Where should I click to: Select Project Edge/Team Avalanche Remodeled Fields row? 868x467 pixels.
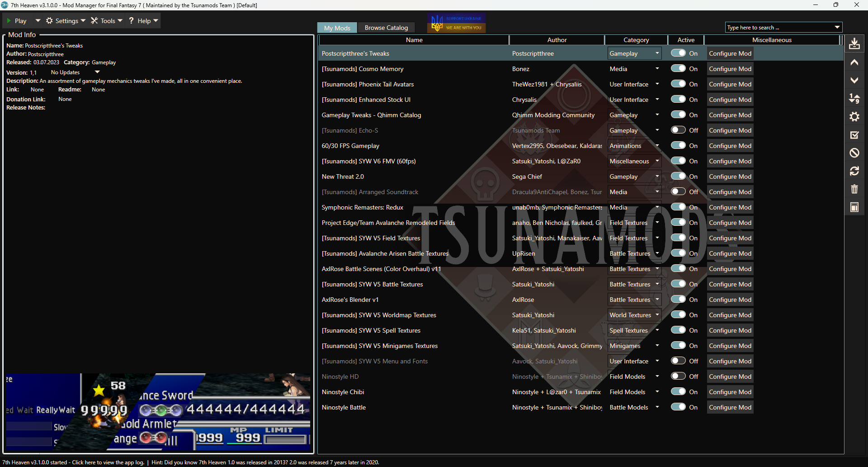[581, 223]
